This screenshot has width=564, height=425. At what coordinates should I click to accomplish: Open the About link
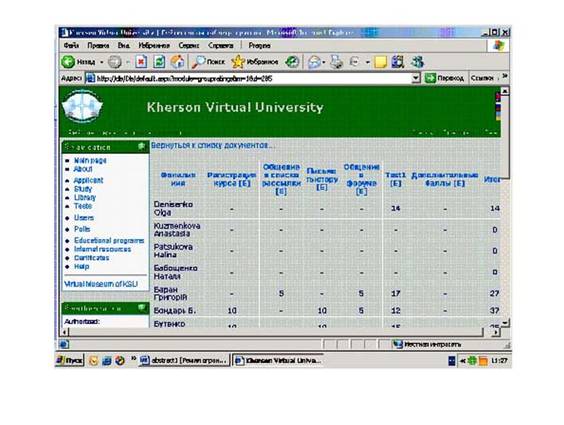click(x=83, y=169)
